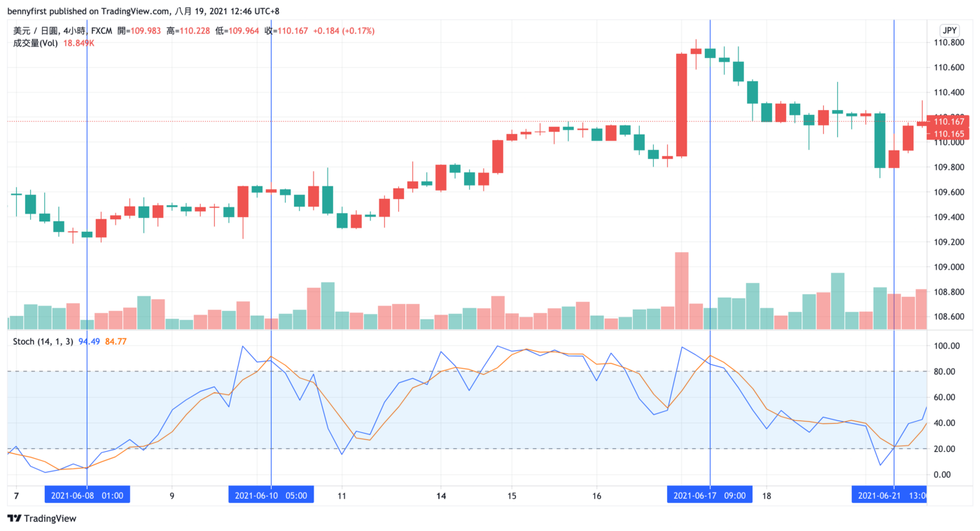Click the 2021-06-10 05:00 date marker
Image resolution: width=980 pixels, height=531 pixels.
[271, 495]
